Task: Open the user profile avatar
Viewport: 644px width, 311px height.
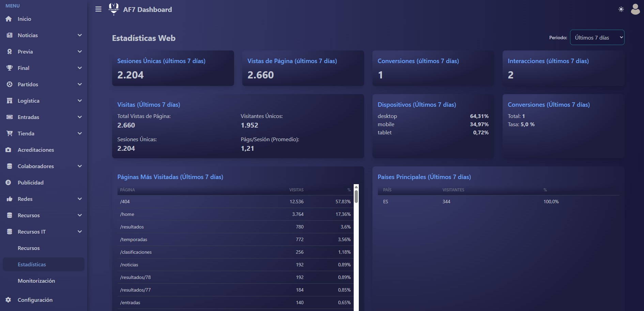Action: 635,9
